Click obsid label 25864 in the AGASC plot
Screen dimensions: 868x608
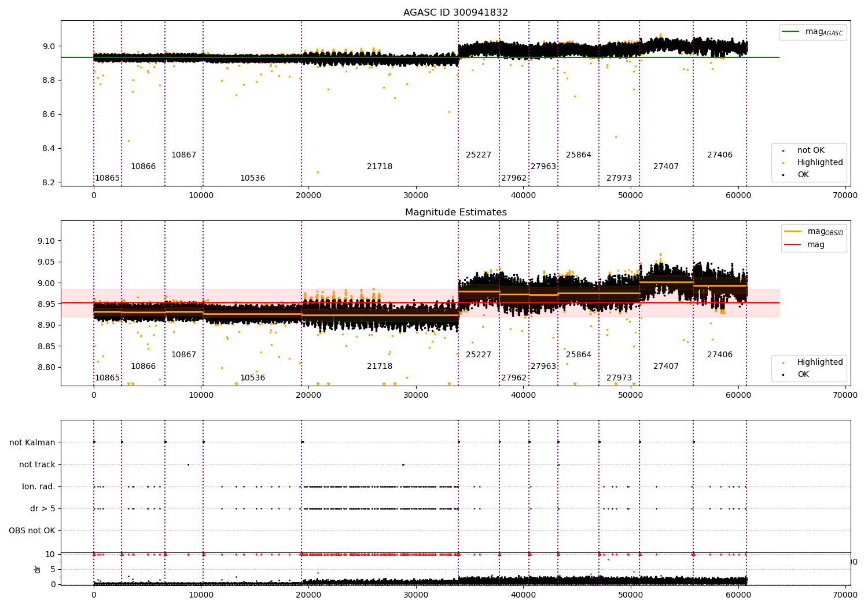pos(579,155)
